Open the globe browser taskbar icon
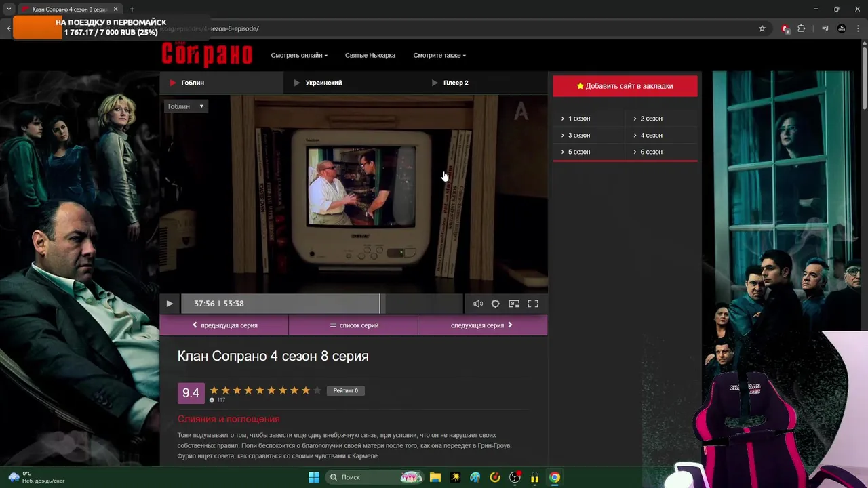The width and height of the screenshot is (868, 488). [475, 477]
